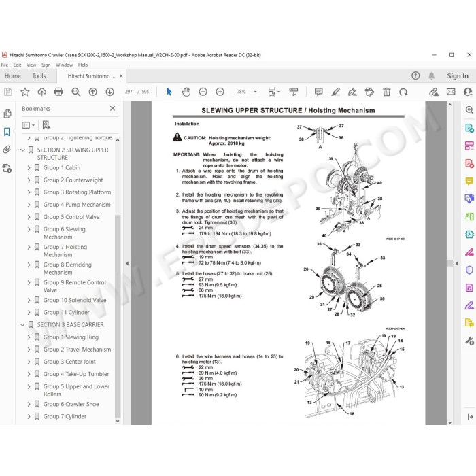
Task: Select the highlight text tool
Action: [335, 92]
